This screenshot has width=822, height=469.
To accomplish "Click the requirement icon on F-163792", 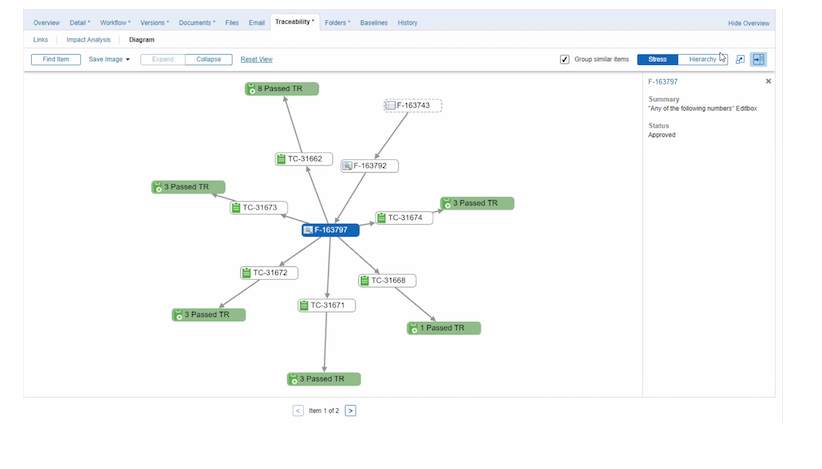I will click(347, 166).
